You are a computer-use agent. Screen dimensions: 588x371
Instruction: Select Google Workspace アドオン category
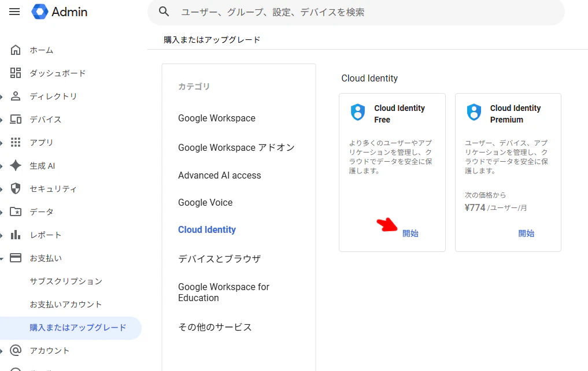(x=236, y=147)
